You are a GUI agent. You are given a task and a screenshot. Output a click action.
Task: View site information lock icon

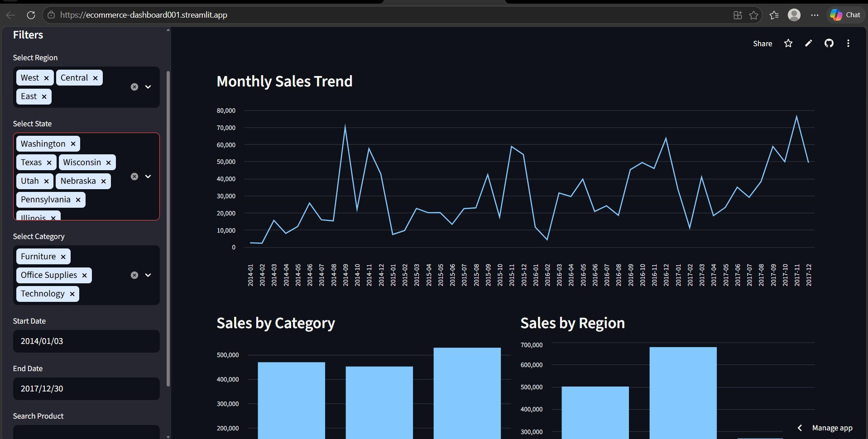51,15
